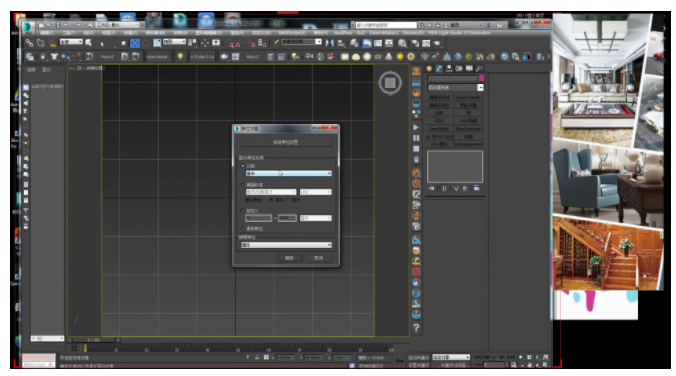The image size is (676, 376).
Task: Choose Inches as default units radio
Action: tap(288, 200)
